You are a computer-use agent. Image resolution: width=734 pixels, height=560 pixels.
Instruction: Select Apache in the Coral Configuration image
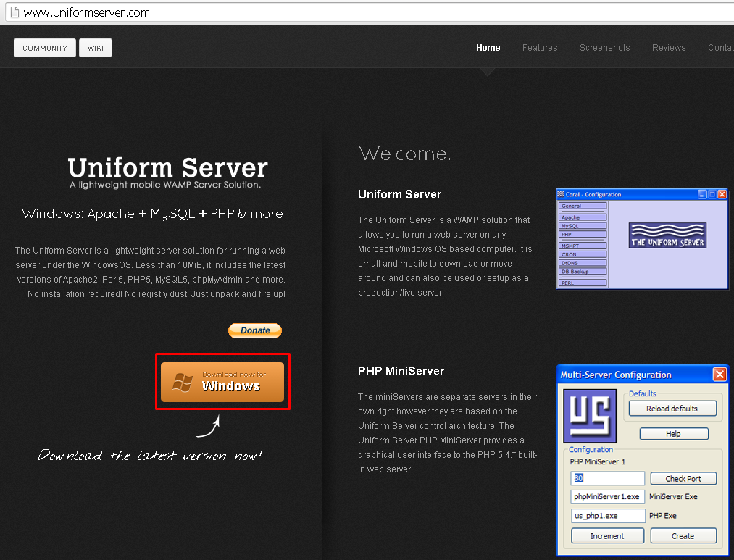pyautogui.click(x=583, y=217)
